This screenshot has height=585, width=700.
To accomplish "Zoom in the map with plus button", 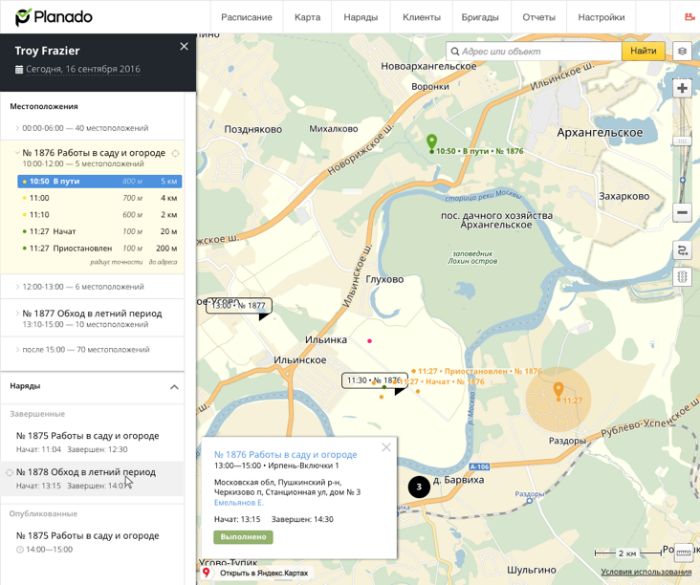I will point(682,88).
